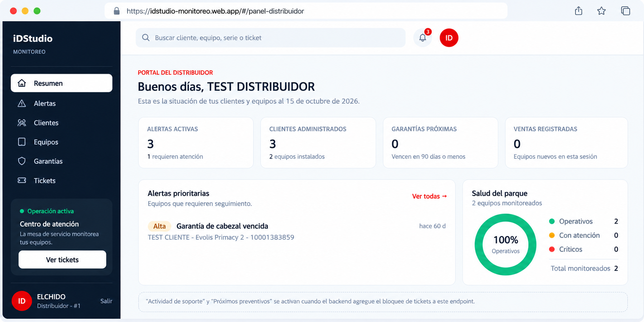Select the Tickets ticket icon

[22, 180]
